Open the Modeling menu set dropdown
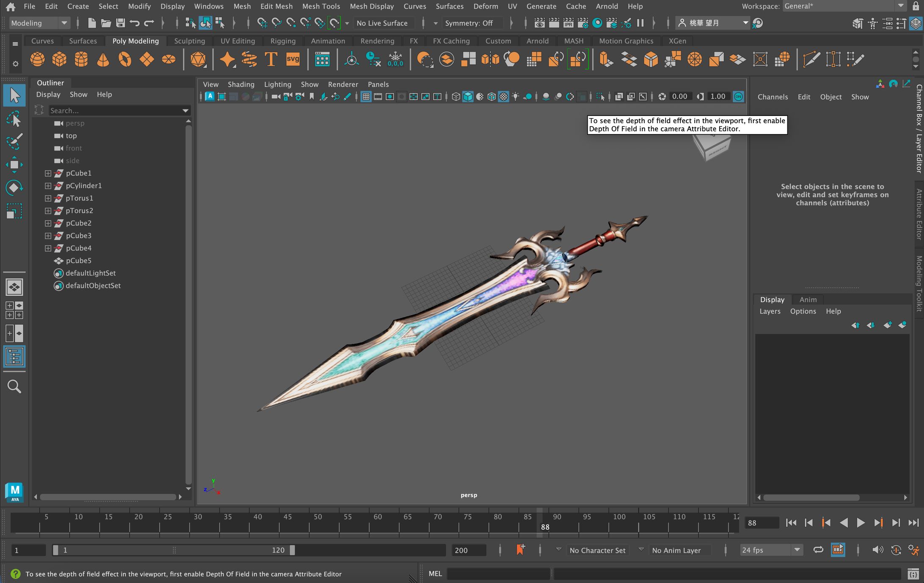 click(x=39, y=23)
